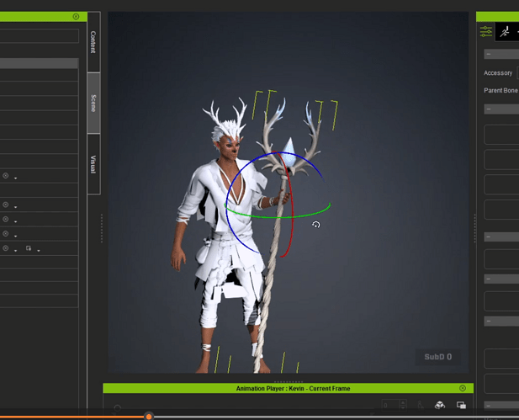Viewport: 519px width, 420px height.
Task: Click the small icon between the two arrows in the scene list row
Action: tap(29, 248)
